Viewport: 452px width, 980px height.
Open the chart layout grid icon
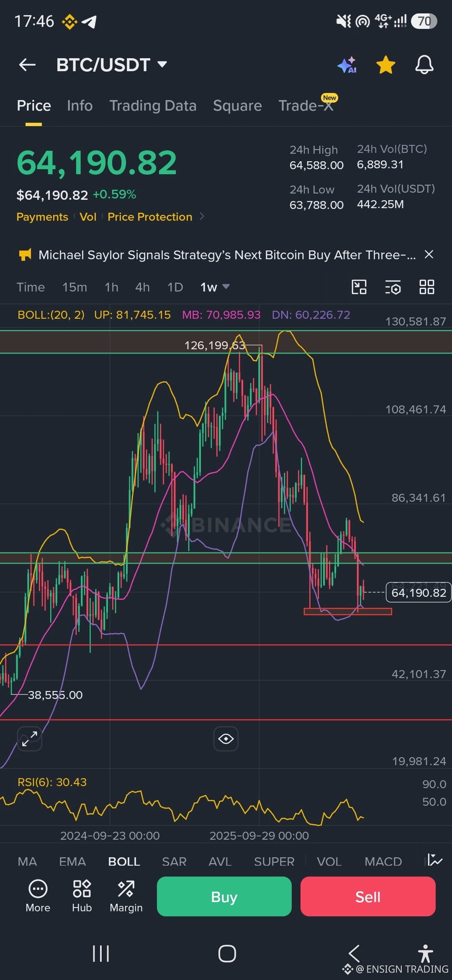tap(427, 287)
